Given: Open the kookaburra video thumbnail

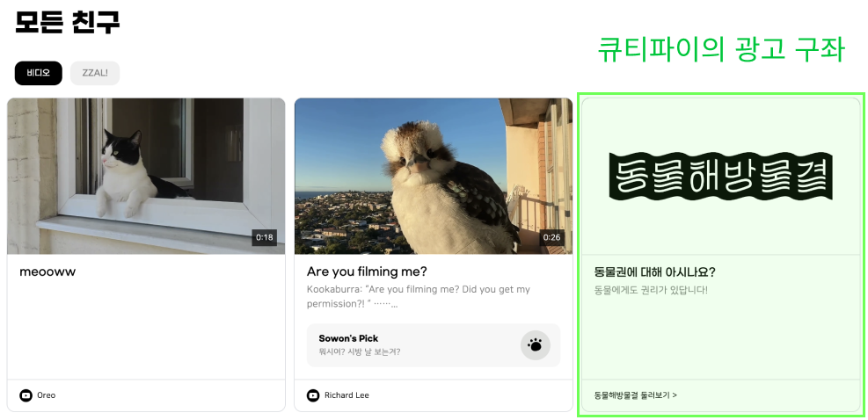Looking at the screenshot, I should point(434,176).
